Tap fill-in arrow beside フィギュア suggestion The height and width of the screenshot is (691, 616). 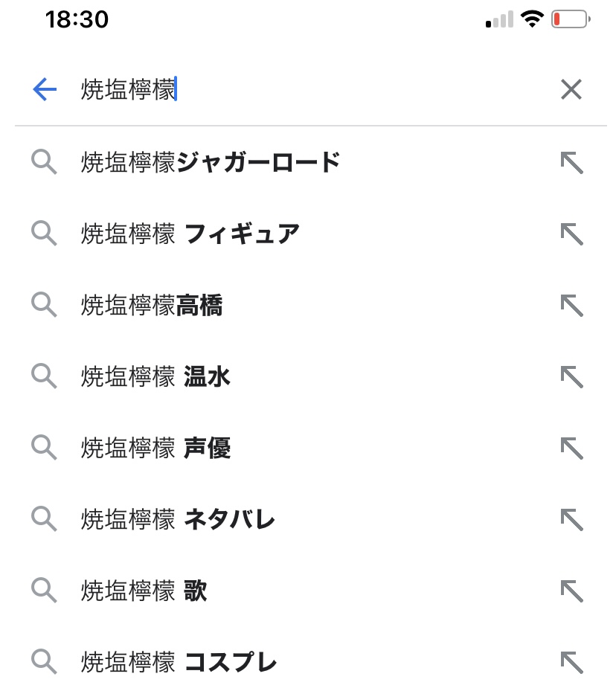click(571, 234)
